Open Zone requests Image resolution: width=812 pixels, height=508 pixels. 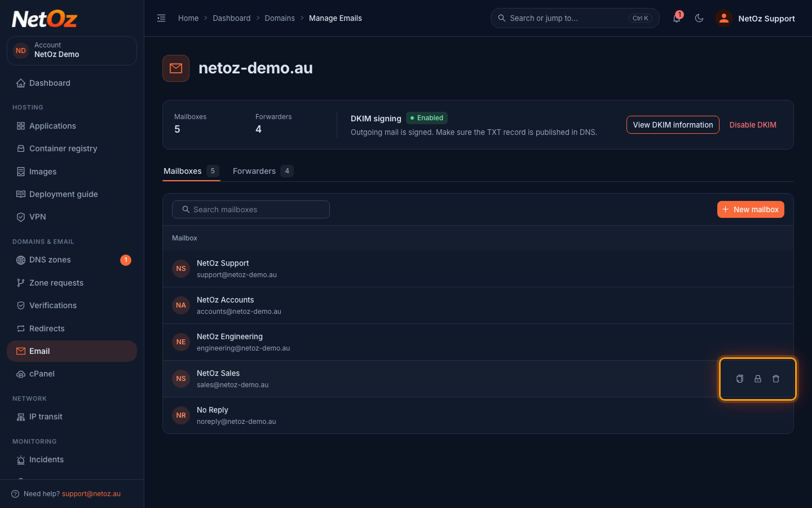pos(72,283)
